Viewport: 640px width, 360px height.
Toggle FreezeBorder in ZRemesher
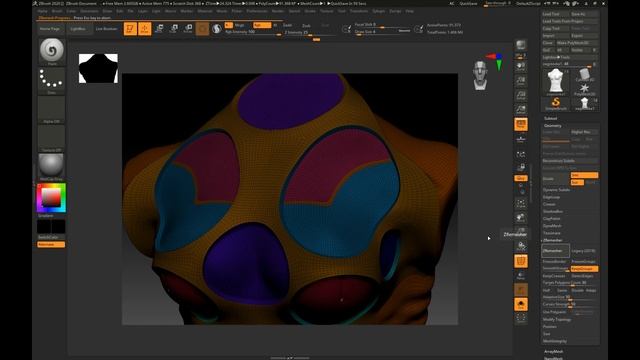coord(556,261)
